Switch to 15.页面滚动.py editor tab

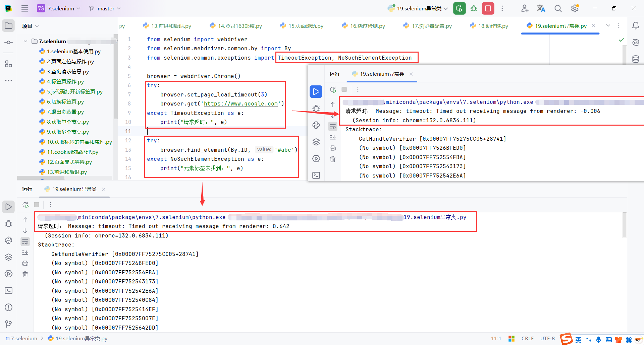302,26
